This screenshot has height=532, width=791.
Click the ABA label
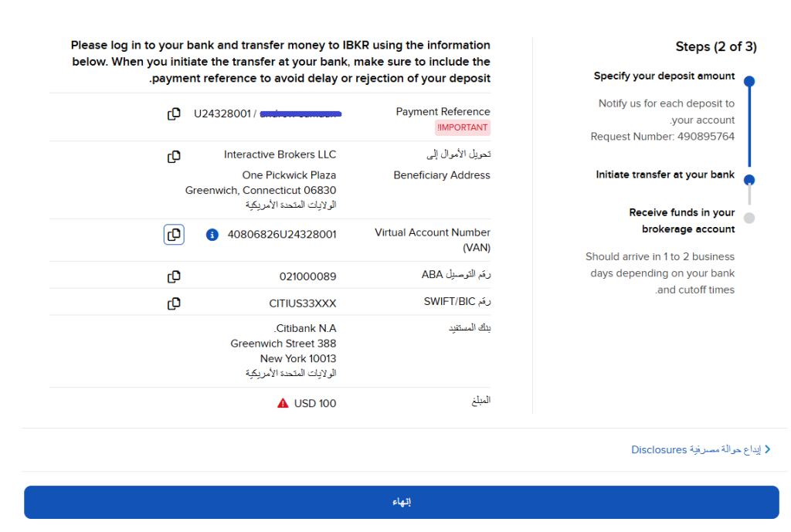[x=456, y=274]
